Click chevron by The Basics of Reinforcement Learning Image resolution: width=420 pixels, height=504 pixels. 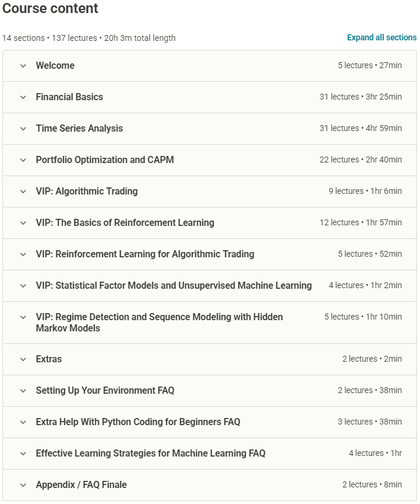click(23, 223)
